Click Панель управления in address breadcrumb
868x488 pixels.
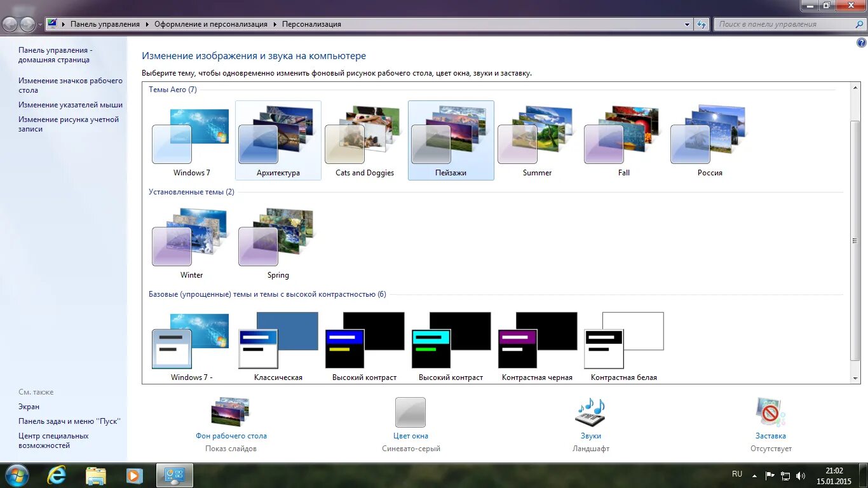(105, 24)
